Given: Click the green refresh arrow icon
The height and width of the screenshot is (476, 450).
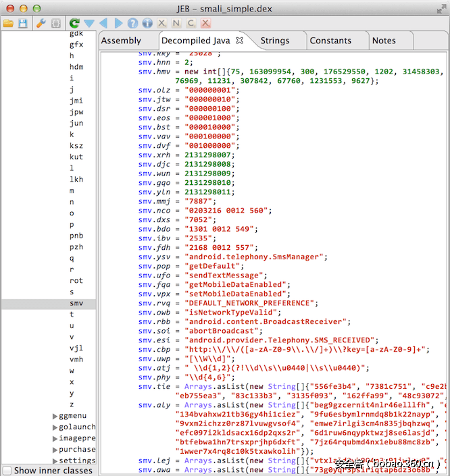Looking at the screenshot, I should (x=74, y=24).
